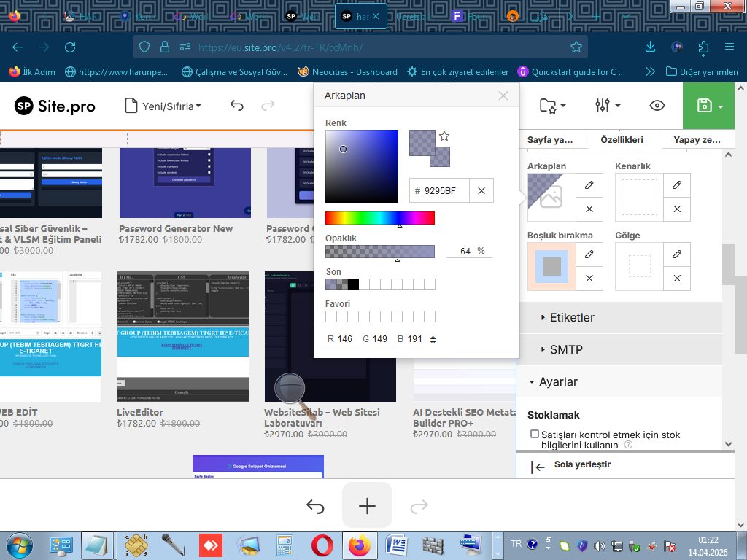Open Yeni/Sıfırla dropdown menu
Image resolution: width=747 pixels, height=560 pixels.
[163, 106]
